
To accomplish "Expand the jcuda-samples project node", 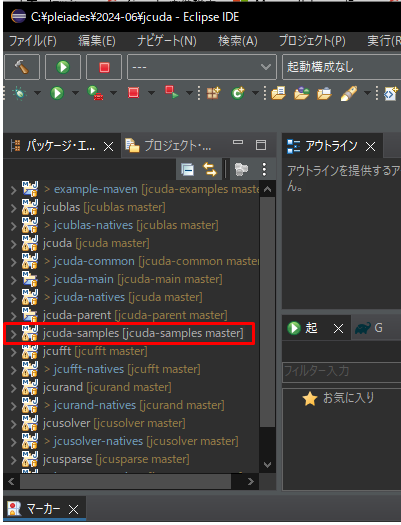I will 13,334.
